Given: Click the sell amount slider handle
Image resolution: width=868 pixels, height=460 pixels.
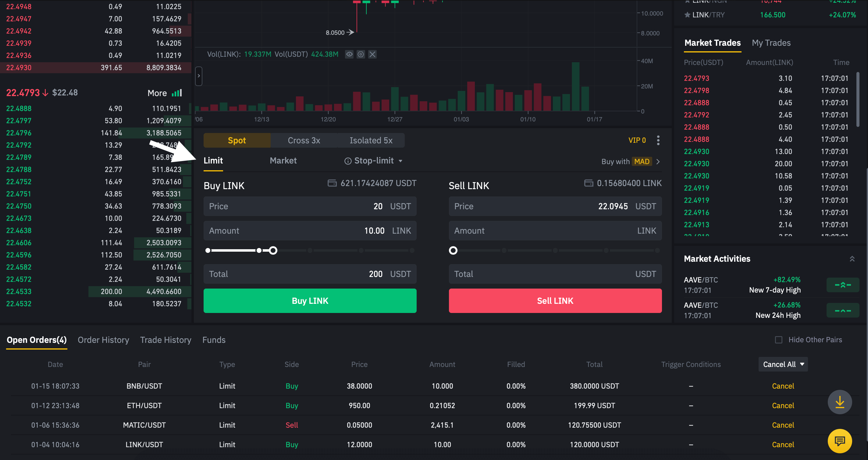Looking at the screenshot, I should click(x=453, y=250).
